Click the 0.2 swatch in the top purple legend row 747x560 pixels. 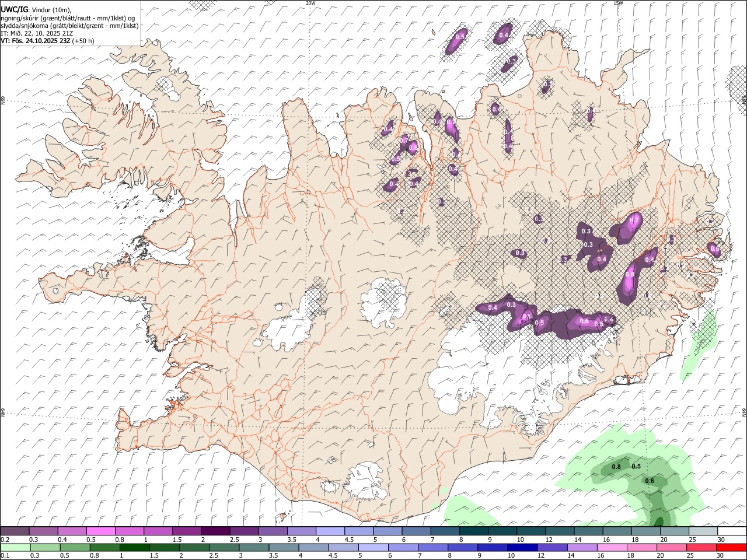(15, 531)
